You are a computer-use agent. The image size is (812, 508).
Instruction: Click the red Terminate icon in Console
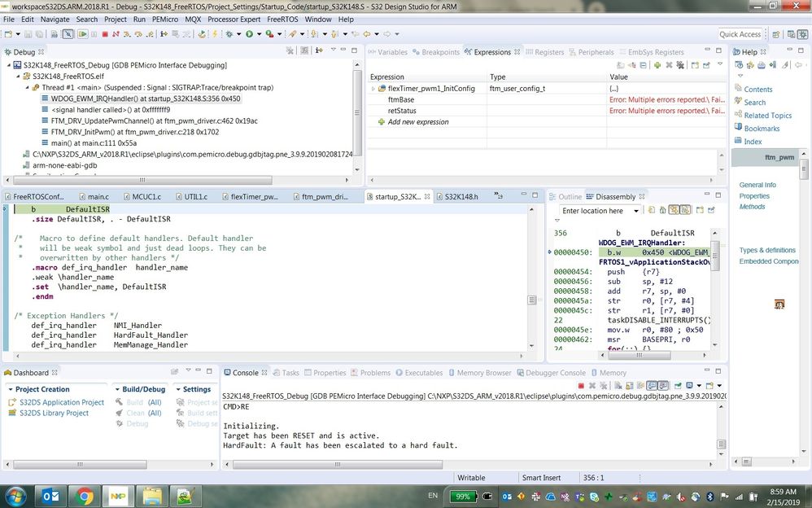(581, 386)
